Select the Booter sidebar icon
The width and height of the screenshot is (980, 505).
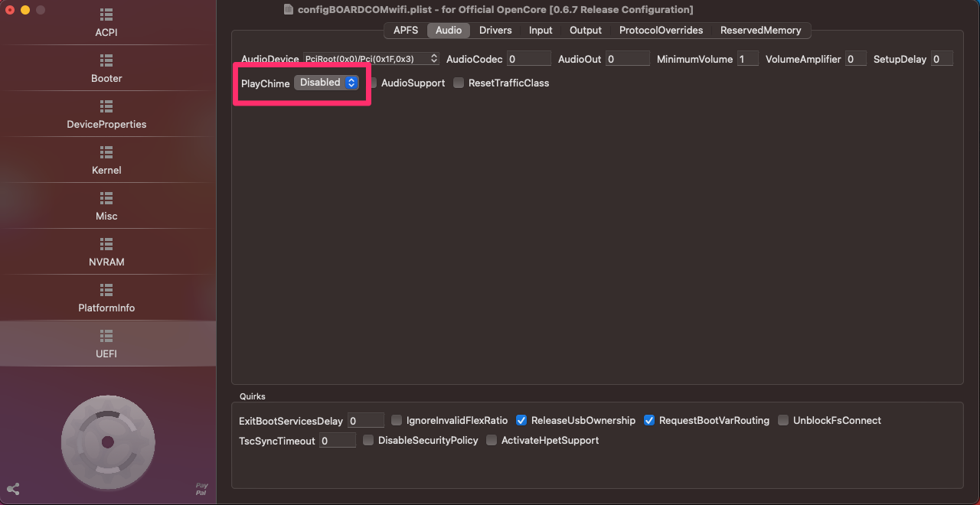point(106,60)
